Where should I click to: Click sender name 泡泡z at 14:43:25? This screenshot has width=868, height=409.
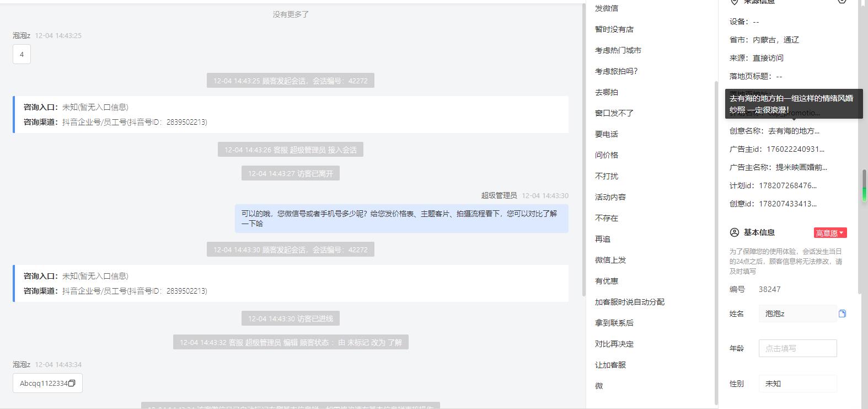(22, 35)
